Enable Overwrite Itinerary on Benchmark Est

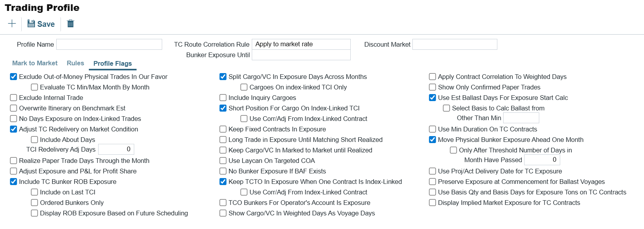tap(14, 108)
